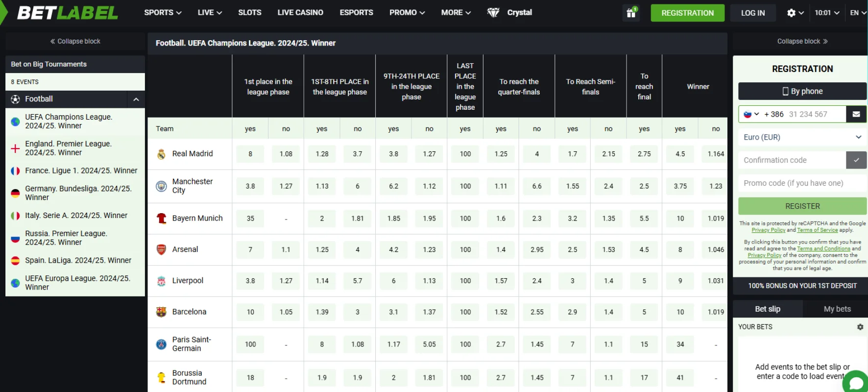Click France flag icon in sidebar
Image resolution: width=868 pixels, height=392 pixels.
(15, 171)
